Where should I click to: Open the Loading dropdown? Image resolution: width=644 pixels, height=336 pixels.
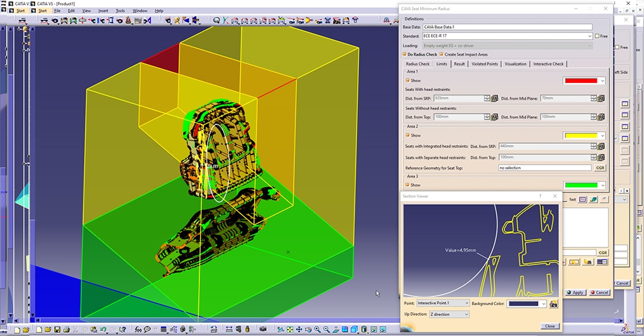[590, 46]
